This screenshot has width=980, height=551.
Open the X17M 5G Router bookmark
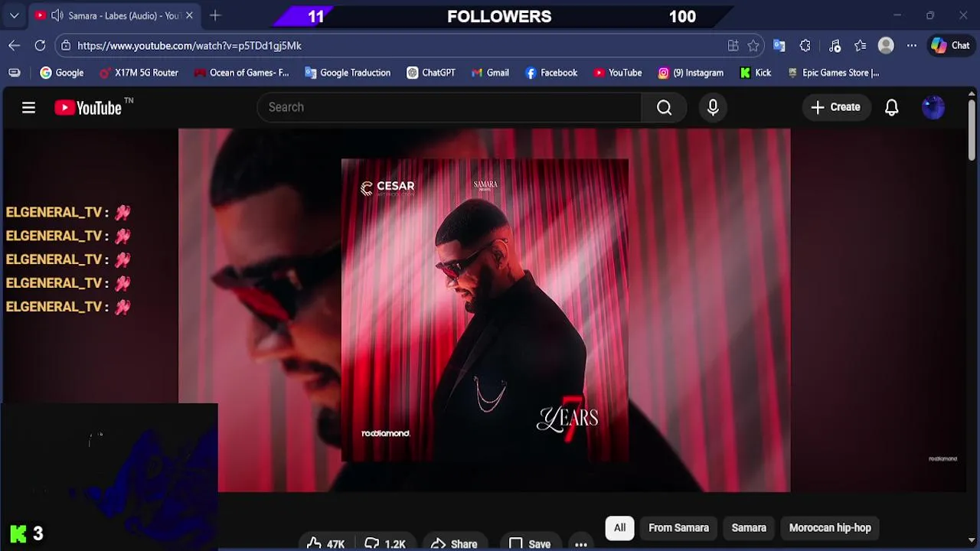(139, 73)
